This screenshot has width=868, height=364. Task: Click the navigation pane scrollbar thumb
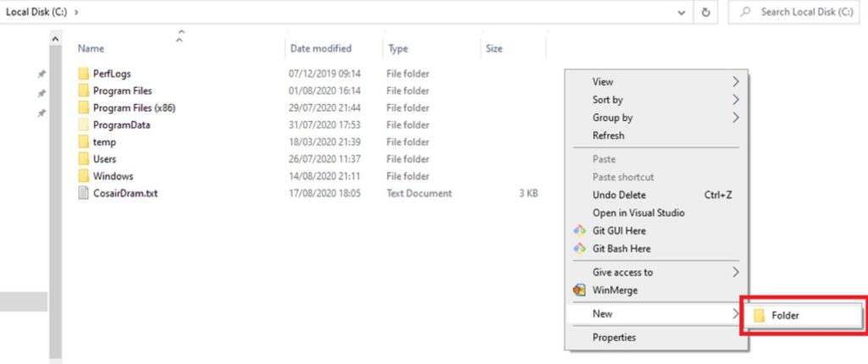[55, 202]
